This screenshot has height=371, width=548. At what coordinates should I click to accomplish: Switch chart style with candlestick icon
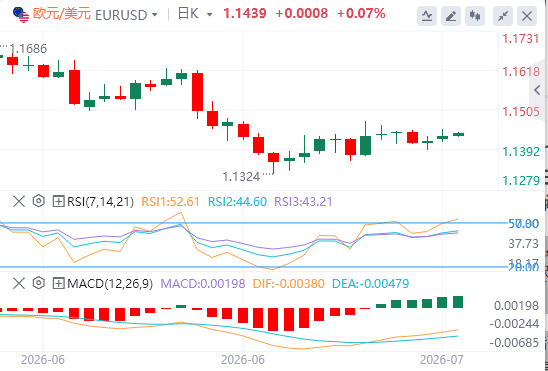tap(475, 16)
